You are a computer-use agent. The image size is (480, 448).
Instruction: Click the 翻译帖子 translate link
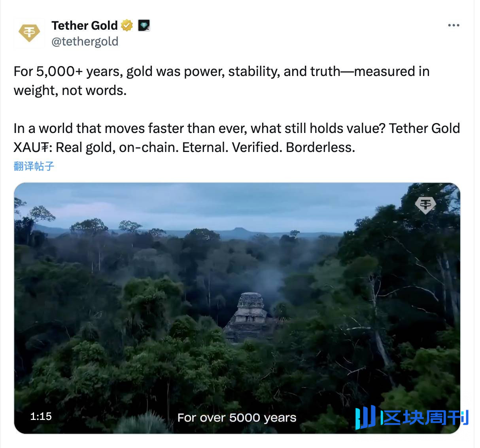point(34,166)
